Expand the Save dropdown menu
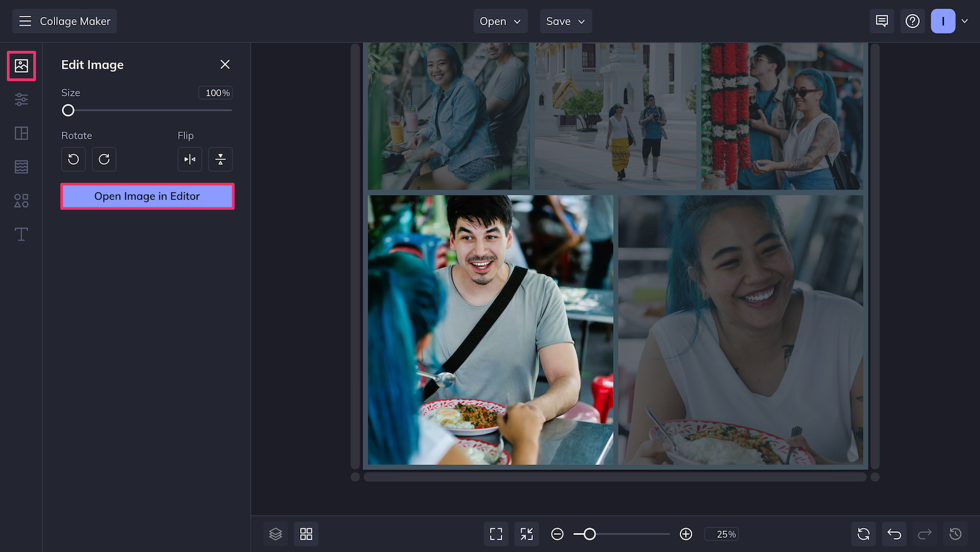 565,21
